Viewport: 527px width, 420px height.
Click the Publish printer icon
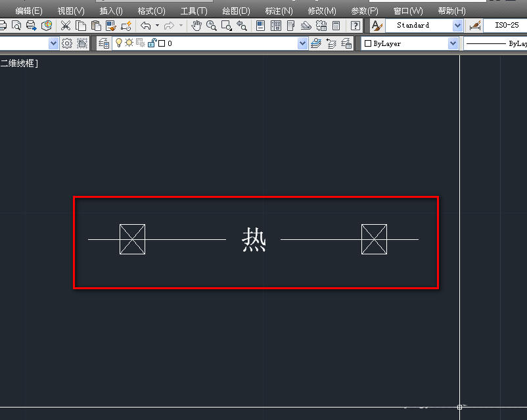click(x=32, y=26)
